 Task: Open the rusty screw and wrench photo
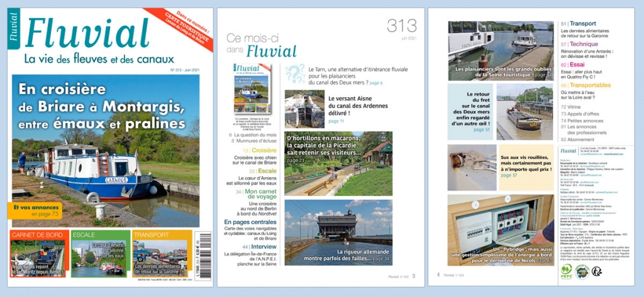point(472,168)
